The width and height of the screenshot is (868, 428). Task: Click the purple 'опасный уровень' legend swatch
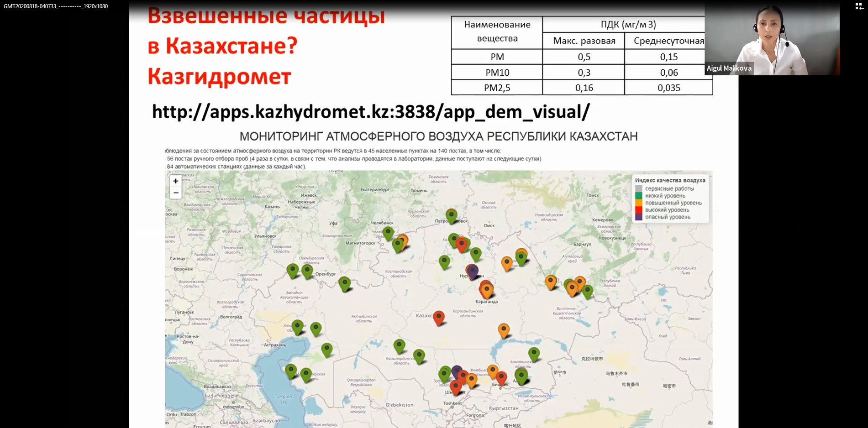pos(638,217)
